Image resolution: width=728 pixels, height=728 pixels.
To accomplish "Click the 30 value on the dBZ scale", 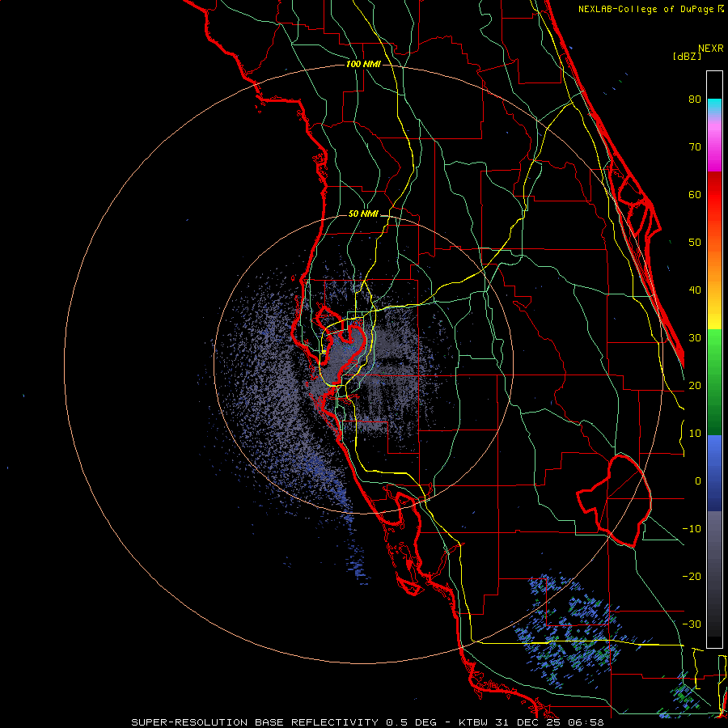I will tap(695, 338).
